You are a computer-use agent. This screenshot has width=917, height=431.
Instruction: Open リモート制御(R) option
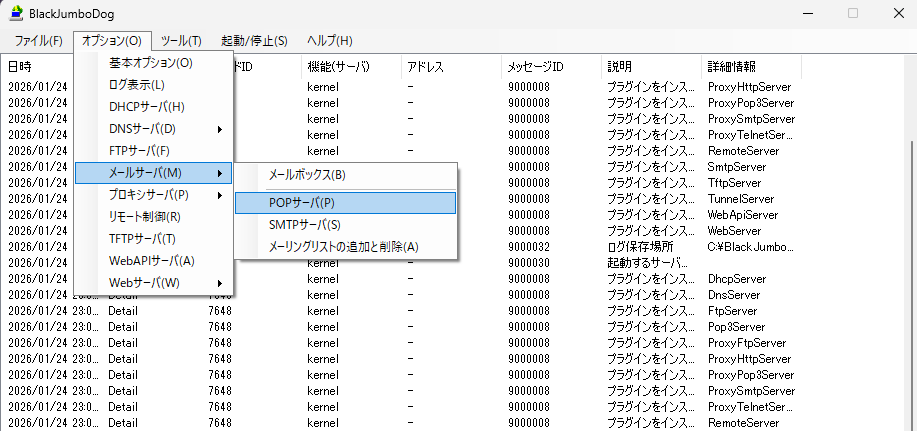coord(145,217)
